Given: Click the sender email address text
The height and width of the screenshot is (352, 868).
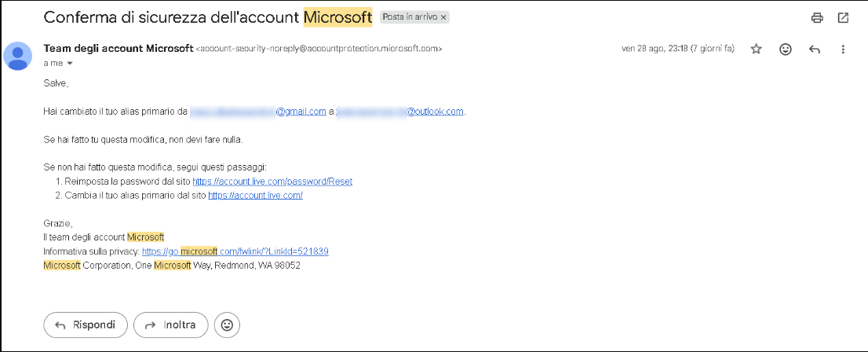Looking at the screenshot, I should [x=319, y=48].
